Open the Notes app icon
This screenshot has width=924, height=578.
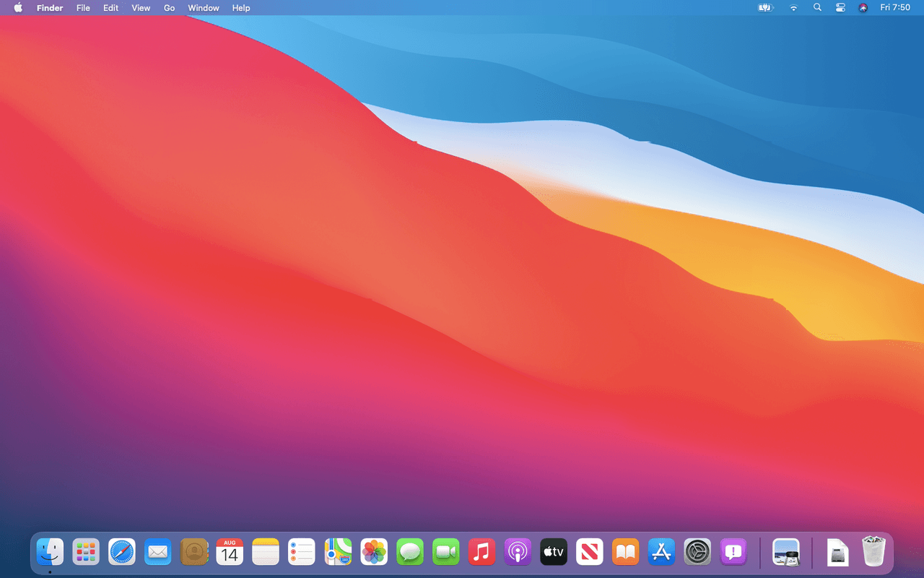coord(266,553)
